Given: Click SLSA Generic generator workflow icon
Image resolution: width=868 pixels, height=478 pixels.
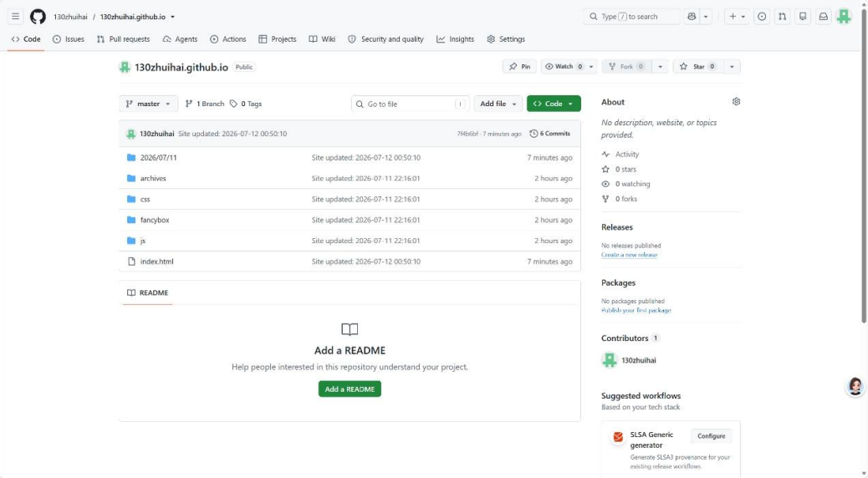Looking at the screenshot, I should pyautogui.click(x=618, y=437).
